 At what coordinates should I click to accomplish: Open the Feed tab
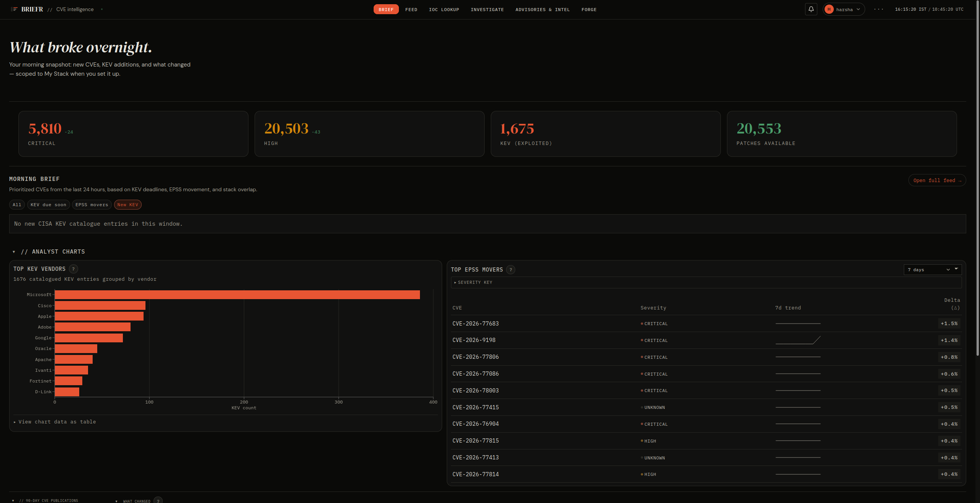411,9
